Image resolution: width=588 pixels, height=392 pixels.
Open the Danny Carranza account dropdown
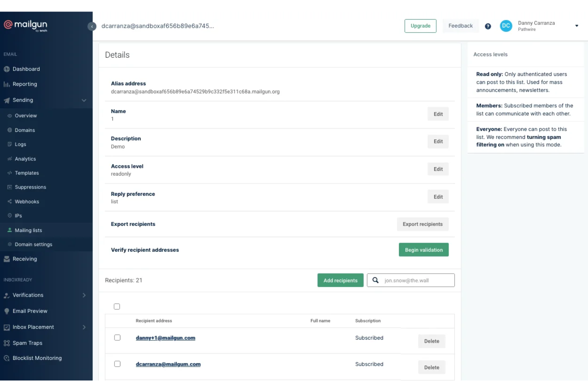coord(576,25)
